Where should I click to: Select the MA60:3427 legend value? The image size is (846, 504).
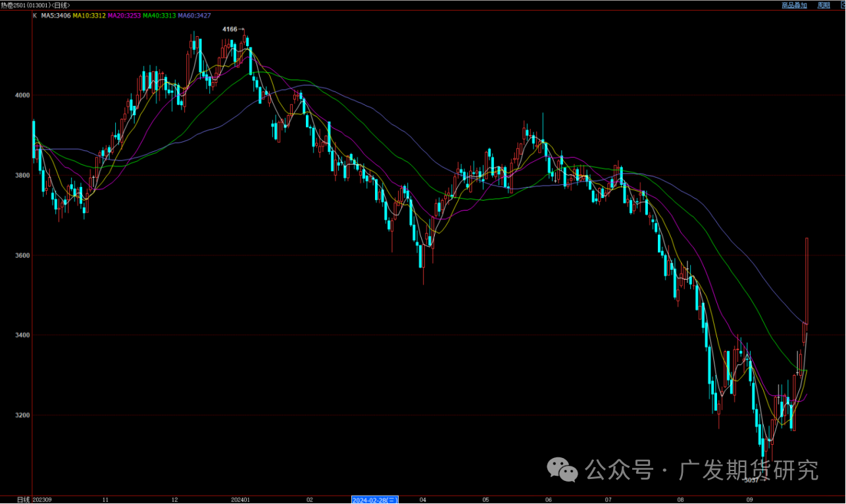pos(194,14)
